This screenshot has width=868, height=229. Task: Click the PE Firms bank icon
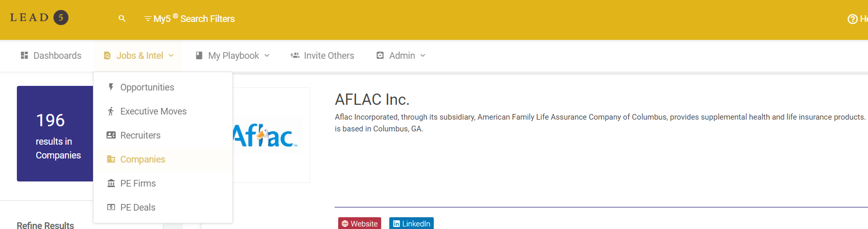[x=111, y=184]
